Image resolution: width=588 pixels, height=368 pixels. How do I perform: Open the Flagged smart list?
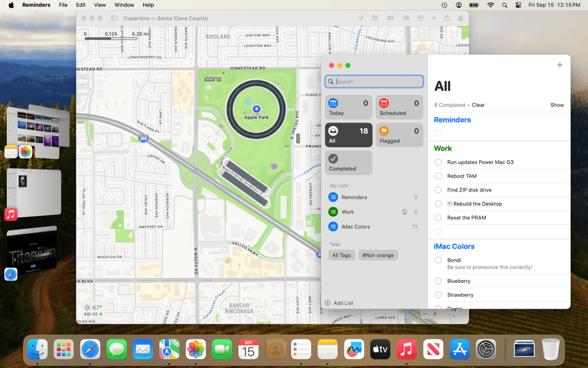[399, 135]
